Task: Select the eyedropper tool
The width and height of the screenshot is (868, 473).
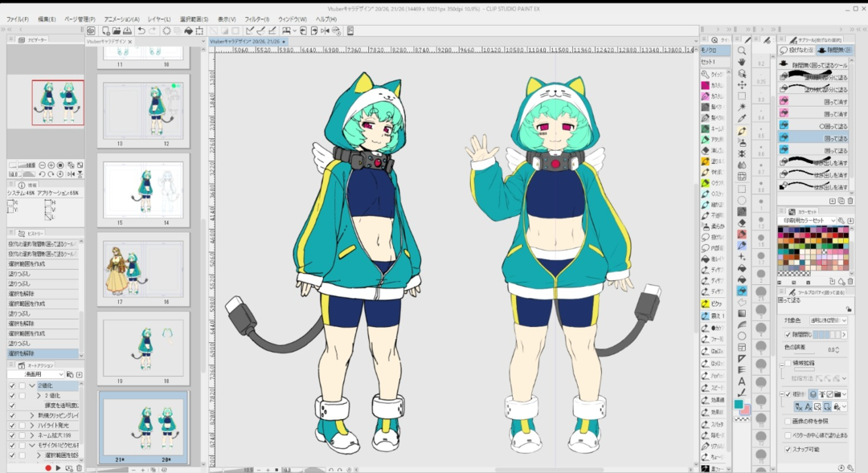Action: coord(741,118)
